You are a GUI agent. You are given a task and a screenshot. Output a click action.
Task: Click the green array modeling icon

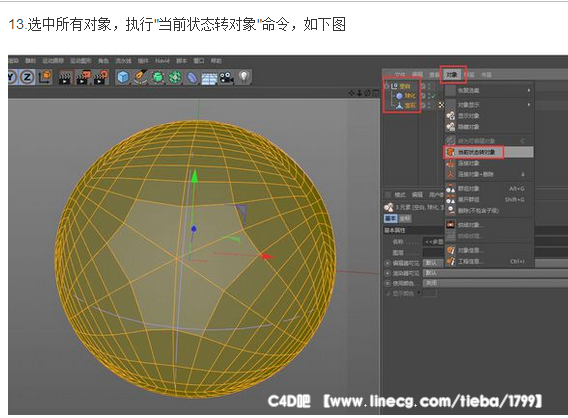(175, 78)
